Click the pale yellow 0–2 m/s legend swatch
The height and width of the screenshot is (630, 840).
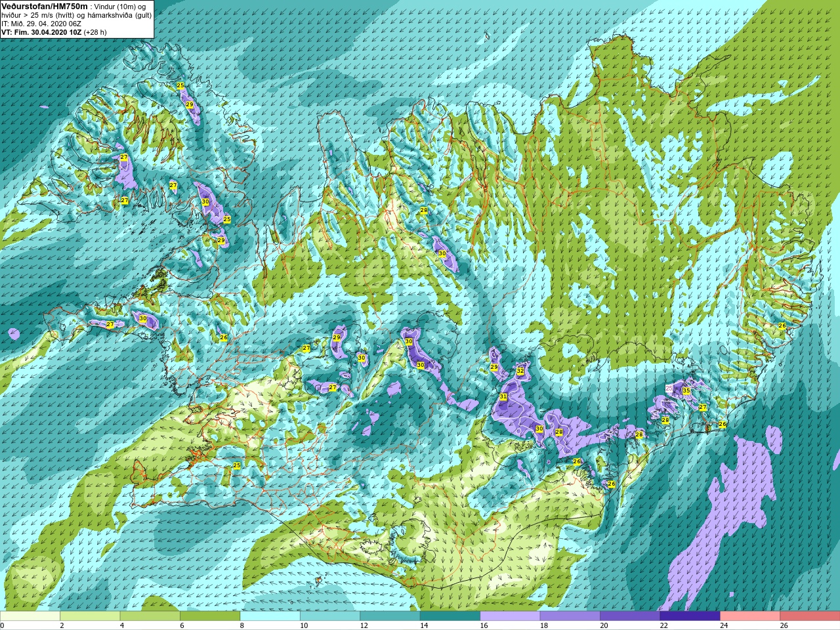(30, 616)
